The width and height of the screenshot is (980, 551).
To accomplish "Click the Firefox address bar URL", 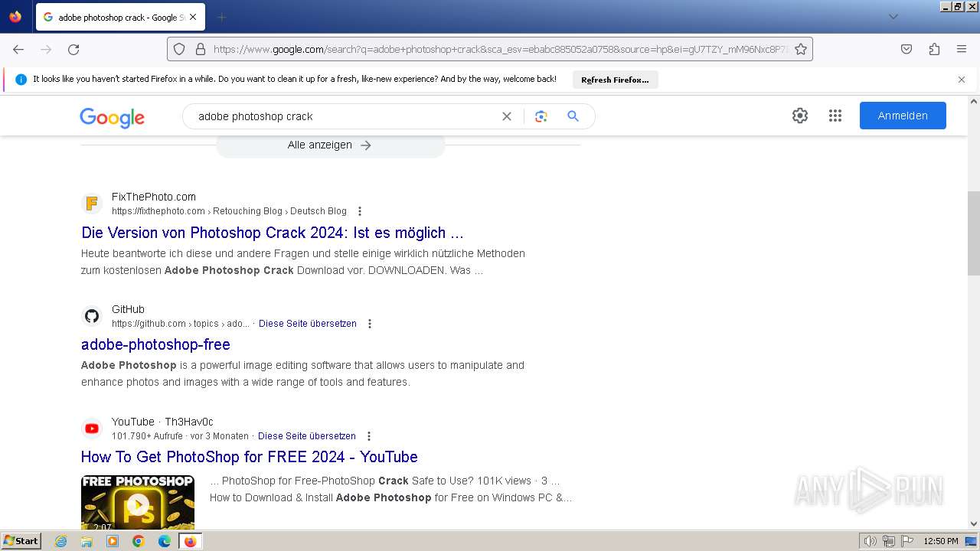I will coord(500,49).
